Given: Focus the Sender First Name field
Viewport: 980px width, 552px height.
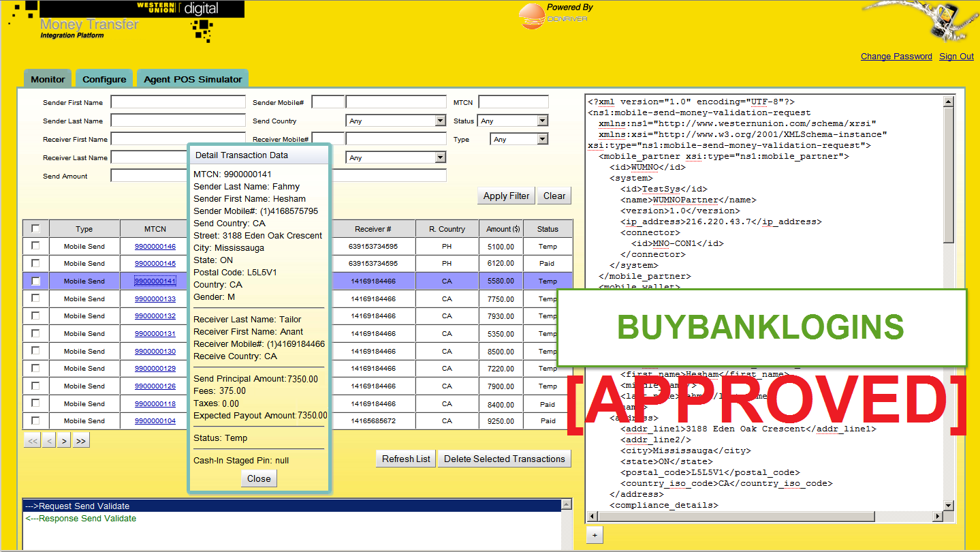Looking at the screenshot, I should (178, 102).
